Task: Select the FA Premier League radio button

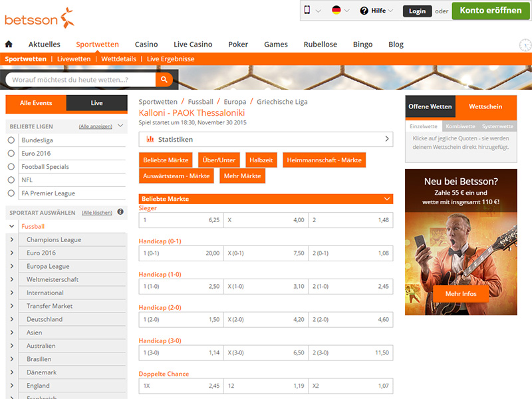Action: (11, 193)
